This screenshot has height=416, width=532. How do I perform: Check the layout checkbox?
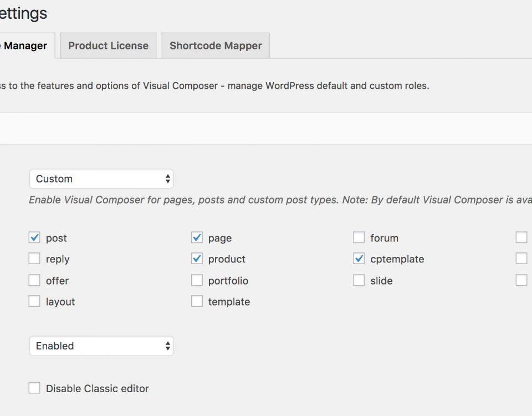pos(34,301)
